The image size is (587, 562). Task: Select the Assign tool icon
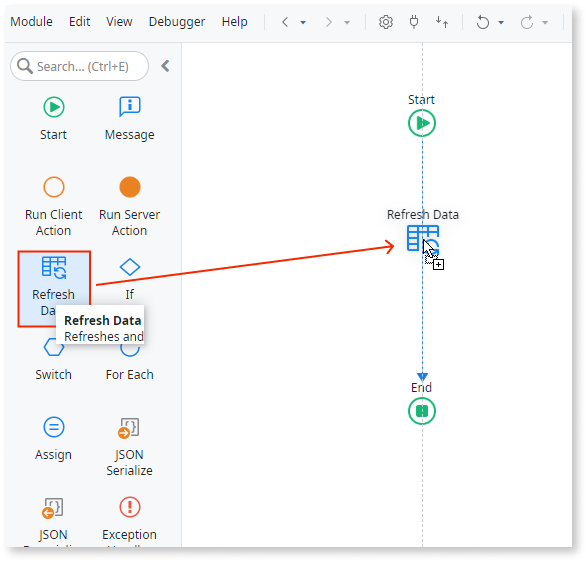(x=54, y=427)
